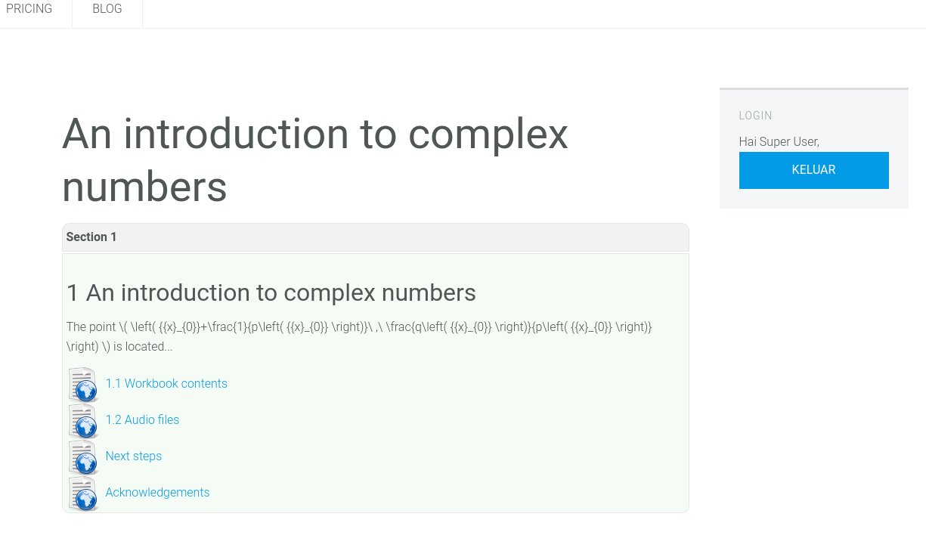Select the numbered heading "1 An introduction to complex numbers"
This screenshot has width=926, height=560.
tap(271, 292)
